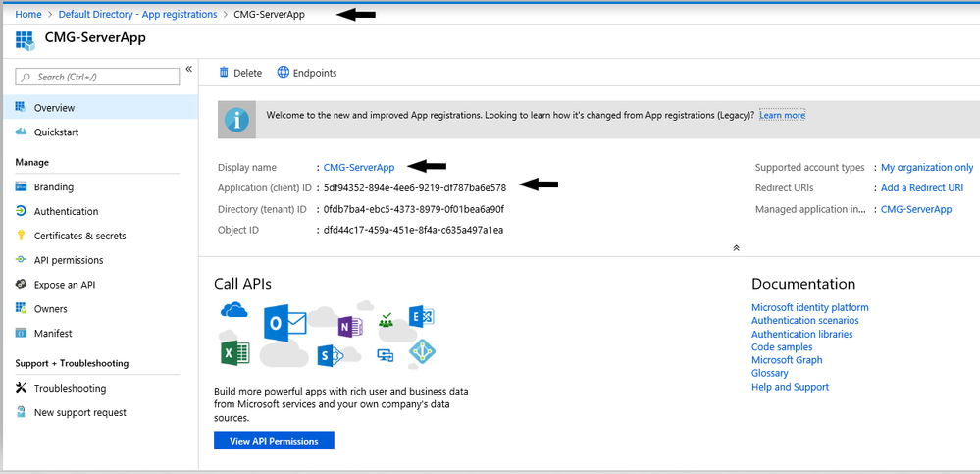Click the Branding icon in Manage section
Image resolution: width=980 pixels, height=474 pixels.
point(21,186)
